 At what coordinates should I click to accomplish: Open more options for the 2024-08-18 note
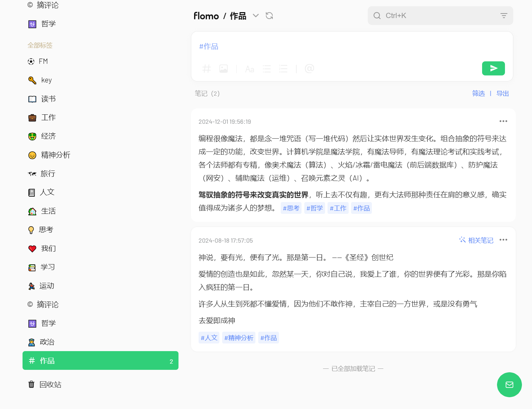point(503,240)
